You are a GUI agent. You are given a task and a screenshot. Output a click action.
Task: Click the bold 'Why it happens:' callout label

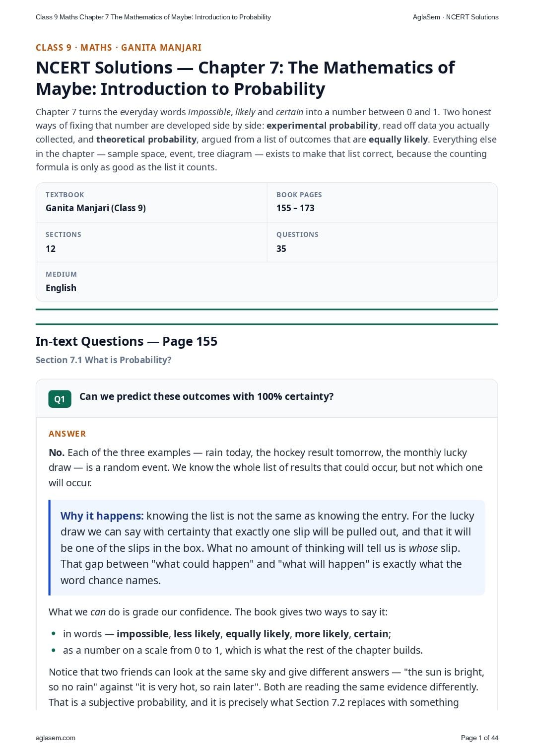(102, 516)
